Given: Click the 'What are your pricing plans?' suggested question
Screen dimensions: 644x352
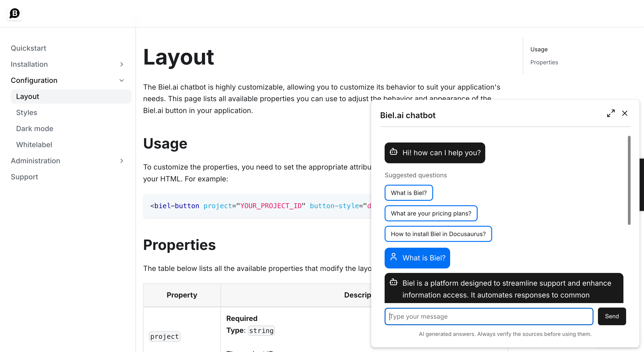Looking at the screenshot, I should [431, 213].
